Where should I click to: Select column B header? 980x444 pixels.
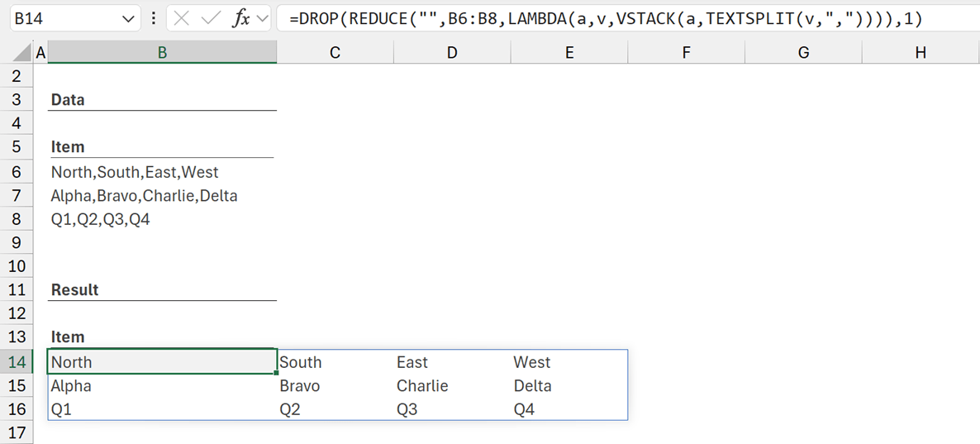pos(162,53)
